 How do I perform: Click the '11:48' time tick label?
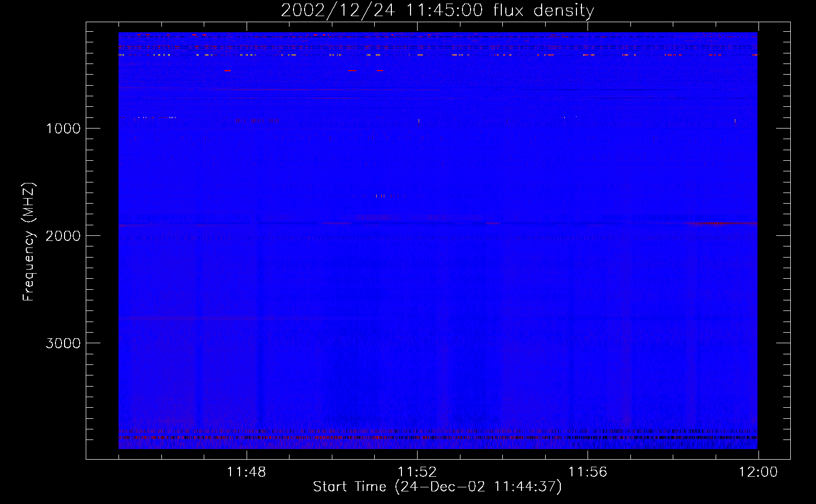pos(247,472)
